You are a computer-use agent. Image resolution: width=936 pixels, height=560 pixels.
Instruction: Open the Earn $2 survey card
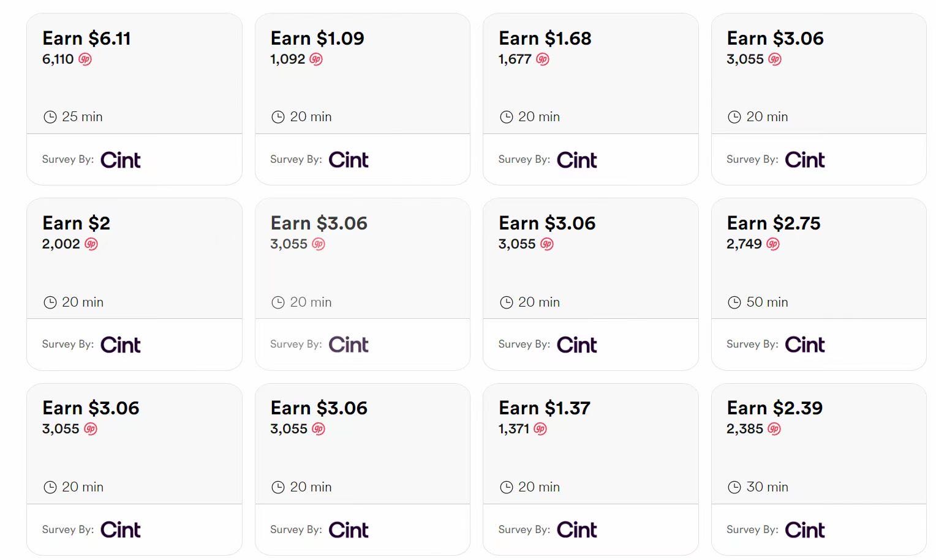pyautogui.click(x=134, y=284)
